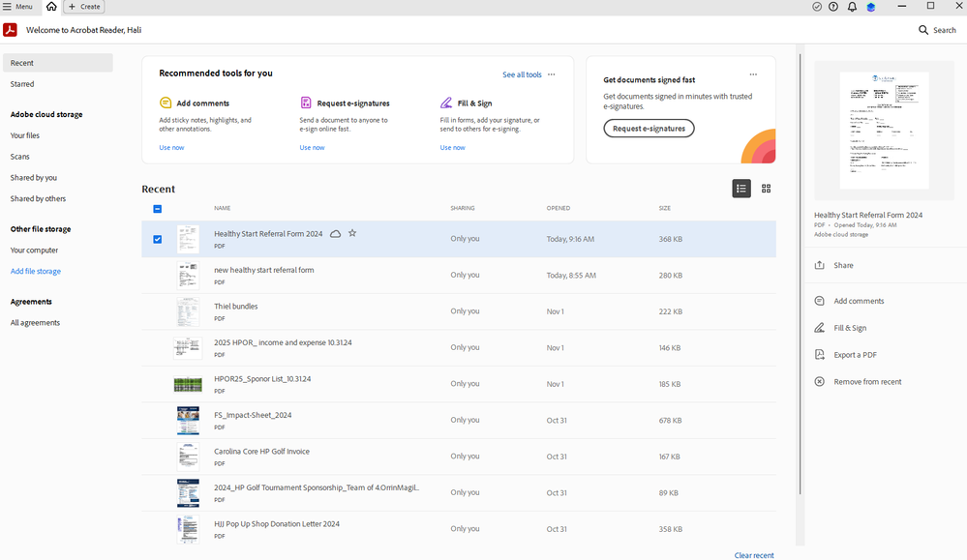Click Use now under Add comments
967x560 pixels.
[x=171, y=147]
